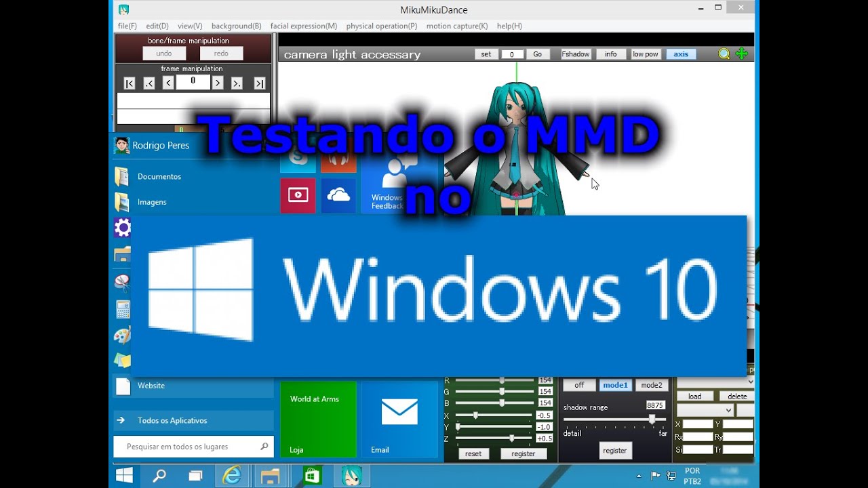
Task: Toggle the Fshadow button
Action: (576, 54)
